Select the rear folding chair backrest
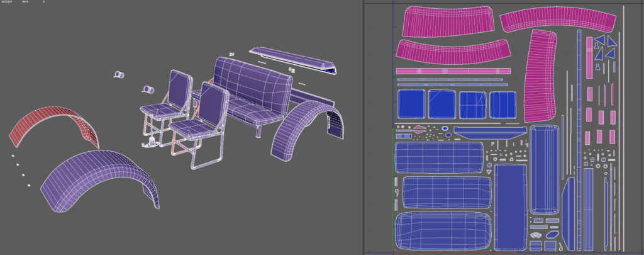 point(180,87)
